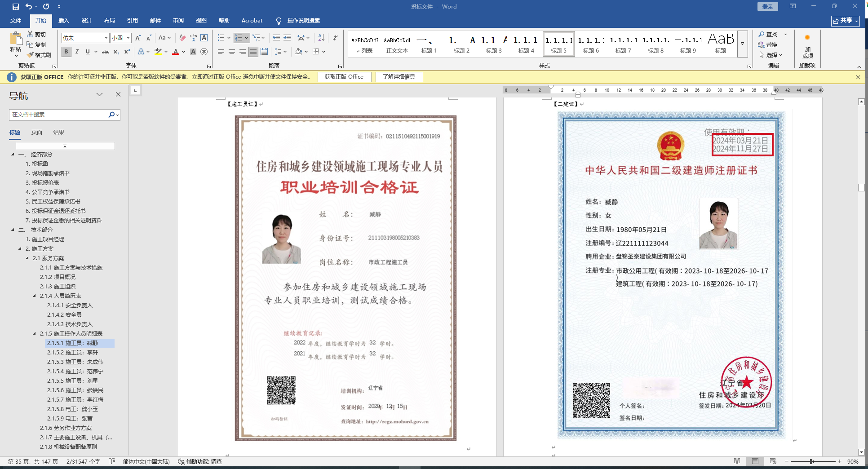
Task: Open the 插入 ribbon tab
Action: pyautogui.click(x=64, y=21)
